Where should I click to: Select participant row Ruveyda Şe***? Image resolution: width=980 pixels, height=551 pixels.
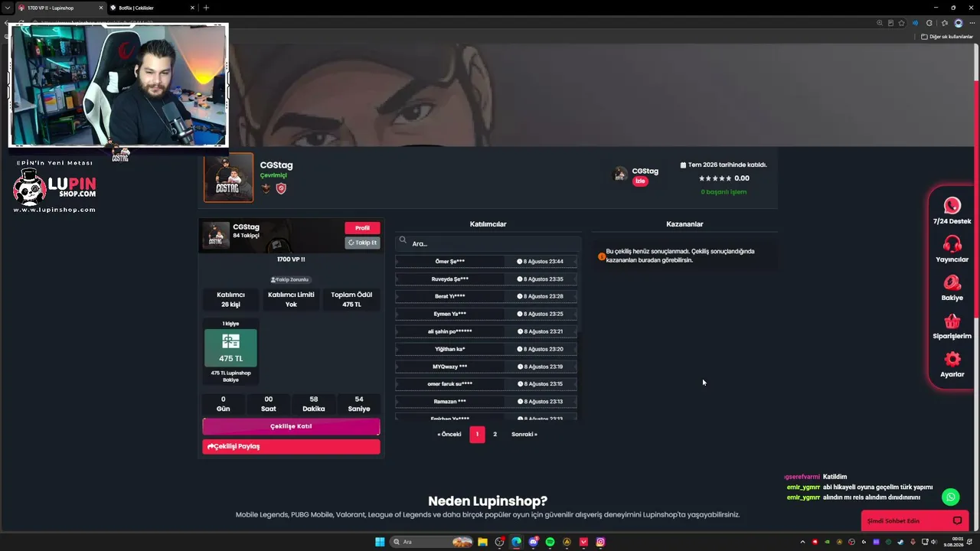(487, 279)
